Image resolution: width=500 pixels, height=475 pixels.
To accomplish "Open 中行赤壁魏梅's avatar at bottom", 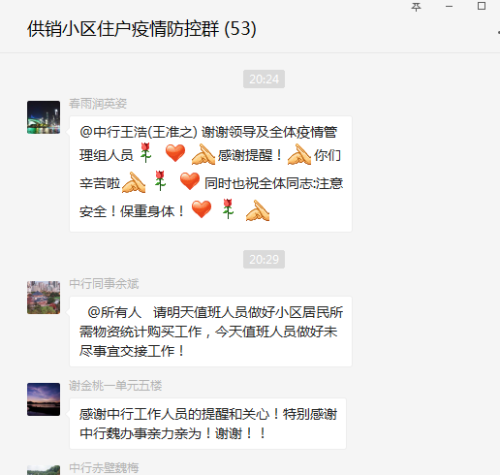I will (44, 470).
